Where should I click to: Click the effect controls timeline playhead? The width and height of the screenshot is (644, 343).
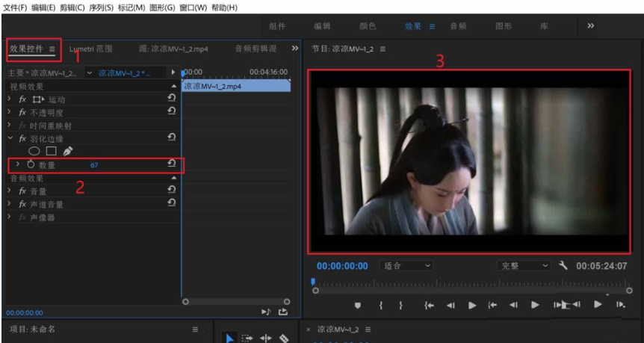183,73
